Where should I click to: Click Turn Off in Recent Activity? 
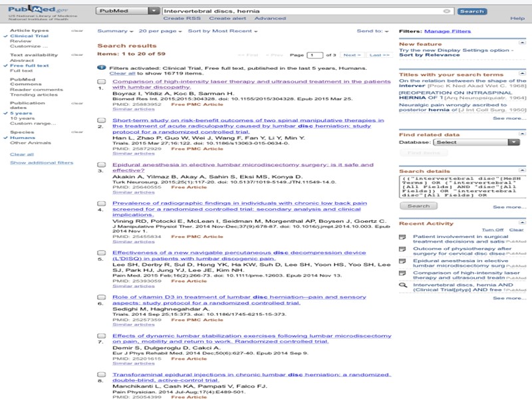tap(493, 230)
